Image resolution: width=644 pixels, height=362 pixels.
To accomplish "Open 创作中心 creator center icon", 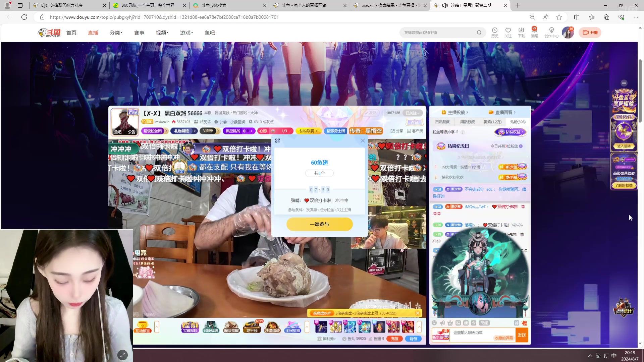I will (x=551, y=33).
